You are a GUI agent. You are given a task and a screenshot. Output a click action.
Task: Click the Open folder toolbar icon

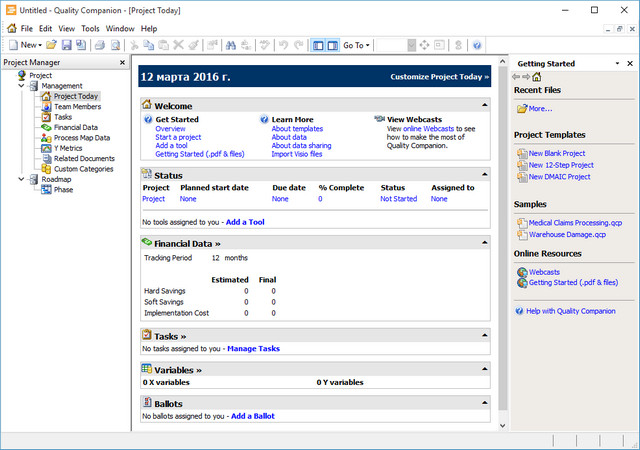pos(52,45)
